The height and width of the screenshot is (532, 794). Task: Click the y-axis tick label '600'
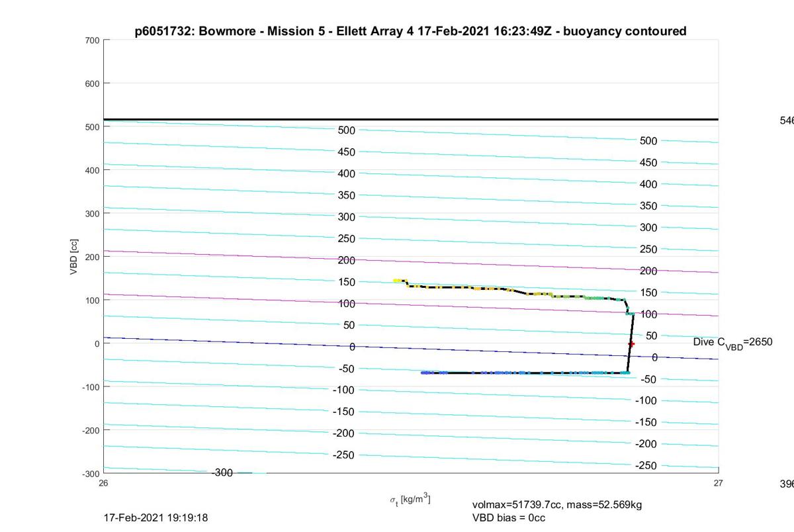click(92, 83)
